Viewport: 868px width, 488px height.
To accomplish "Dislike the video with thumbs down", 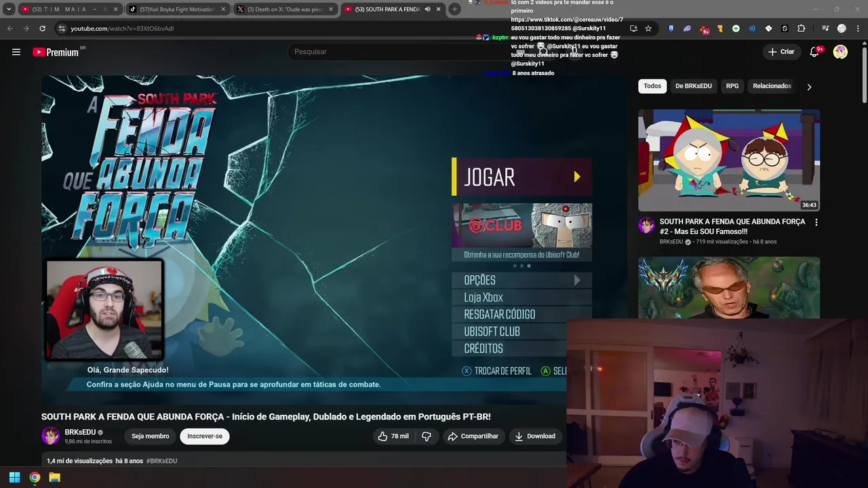I will click(427, 436).
